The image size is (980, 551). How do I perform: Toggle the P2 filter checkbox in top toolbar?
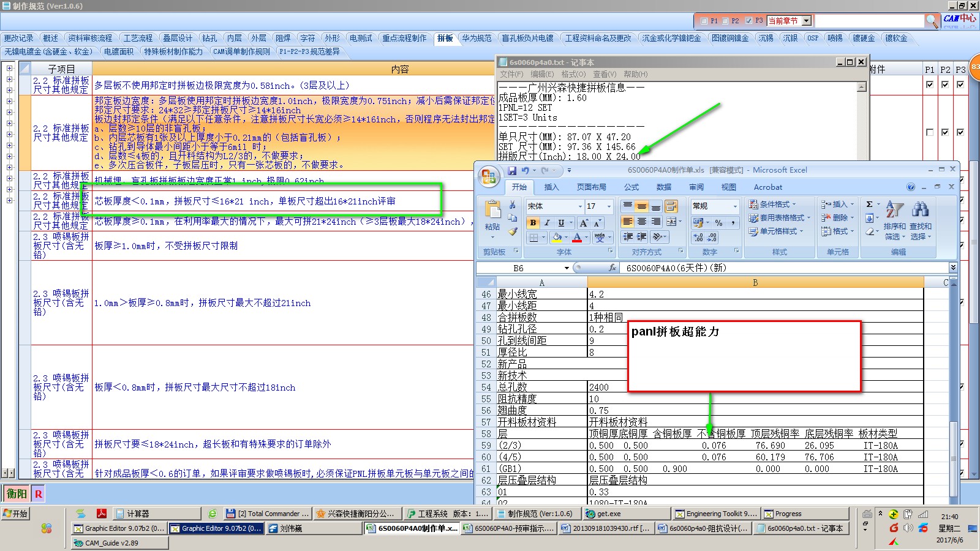(x=725, y=21)
